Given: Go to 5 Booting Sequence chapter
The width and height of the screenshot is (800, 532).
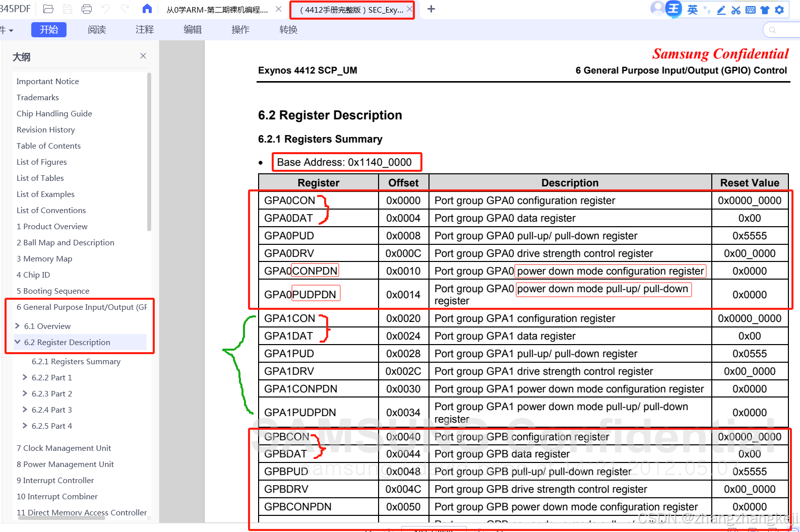Looking at the screenshot, I should point(53,291).
